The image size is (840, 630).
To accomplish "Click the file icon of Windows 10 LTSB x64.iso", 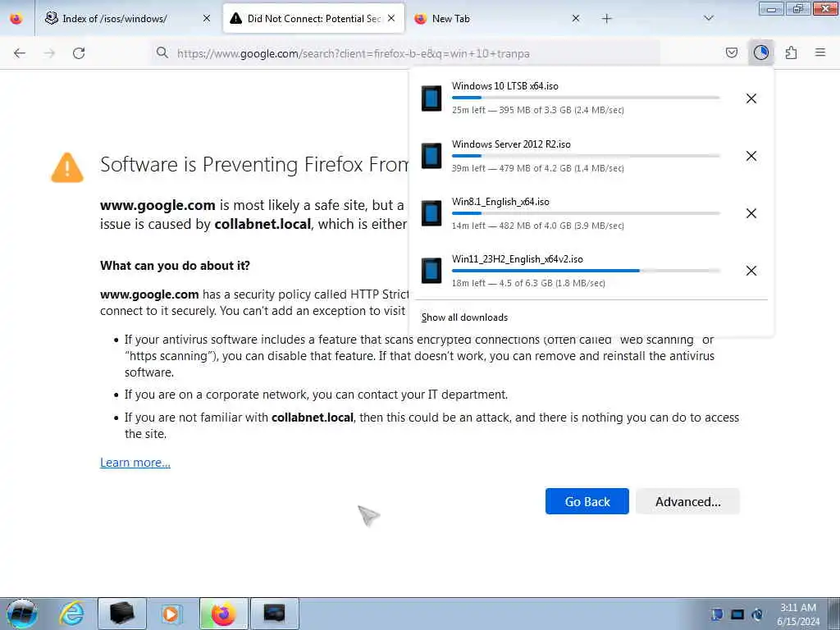I will pyautogui.click(x=431, y=98).
